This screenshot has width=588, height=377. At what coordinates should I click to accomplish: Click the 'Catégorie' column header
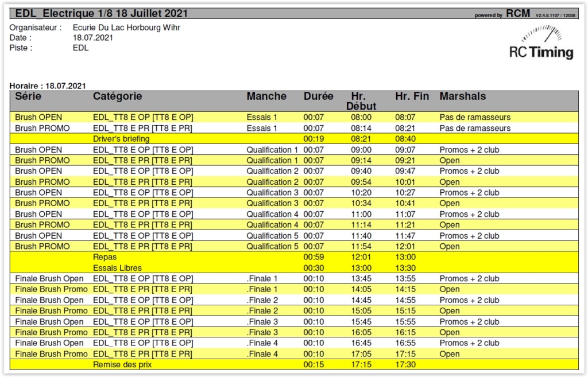tap(117, 96)
